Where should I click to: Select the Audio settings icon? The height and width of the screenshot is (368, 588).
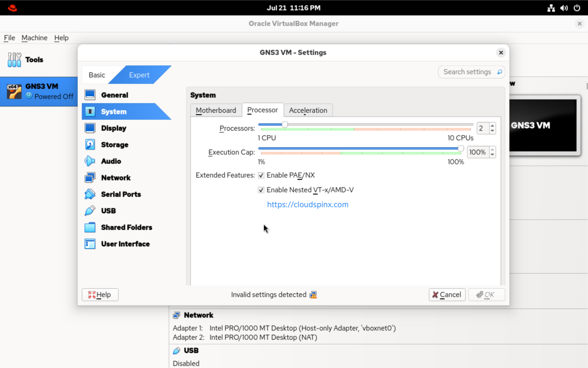click(x=90, y=161)
